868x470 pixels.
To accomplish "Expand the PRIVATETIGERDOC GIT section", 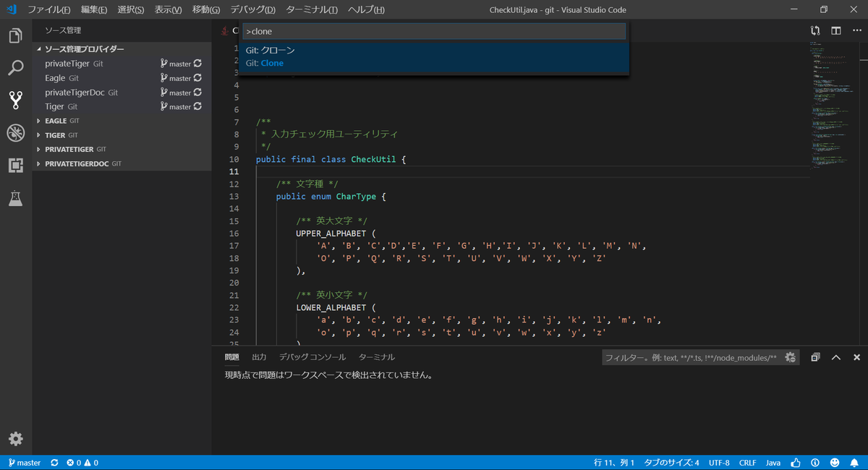I will pos(122,164).
